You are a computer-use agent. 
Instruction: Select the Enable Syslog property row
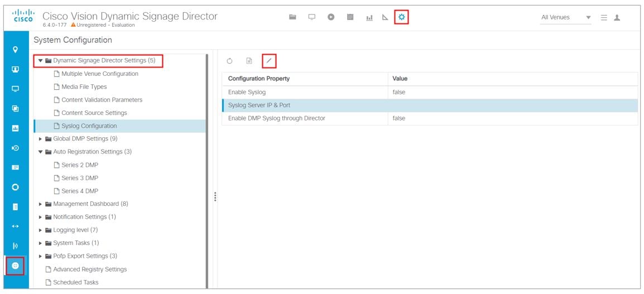pyautogui.click(x=430, y=93)
